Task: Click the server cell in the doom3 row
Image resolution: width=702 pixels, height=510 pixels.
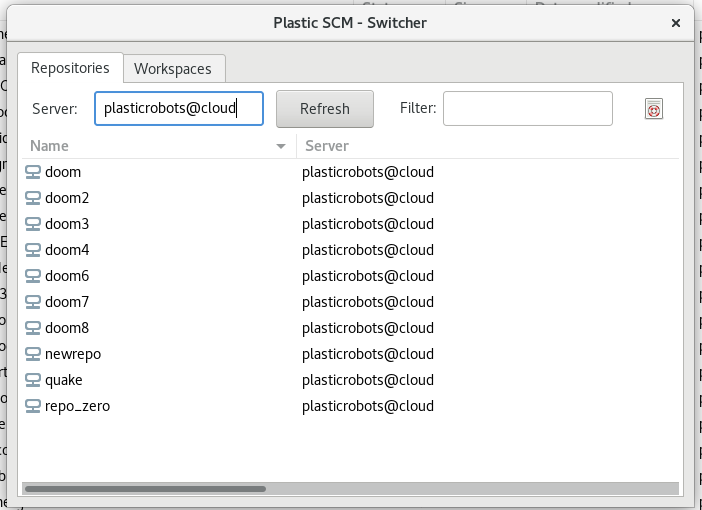Action: [x=368, y=224]
